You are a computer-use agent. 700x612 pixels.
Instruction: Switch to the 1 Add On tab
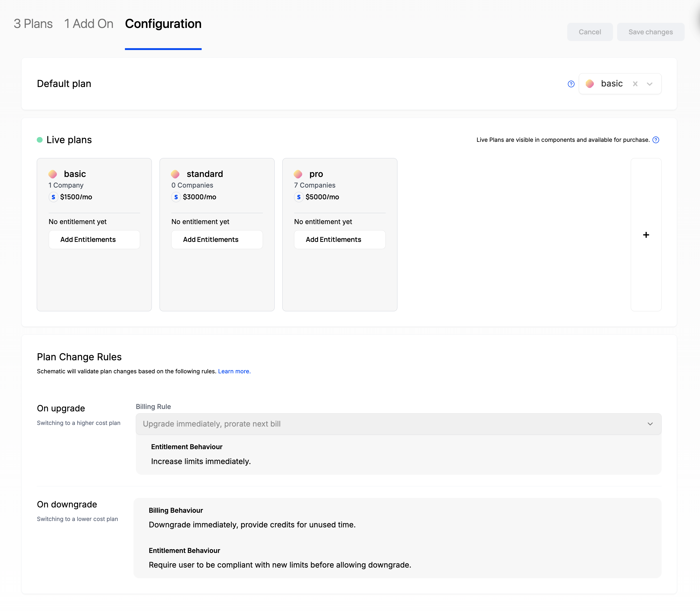tap(89, 24)
